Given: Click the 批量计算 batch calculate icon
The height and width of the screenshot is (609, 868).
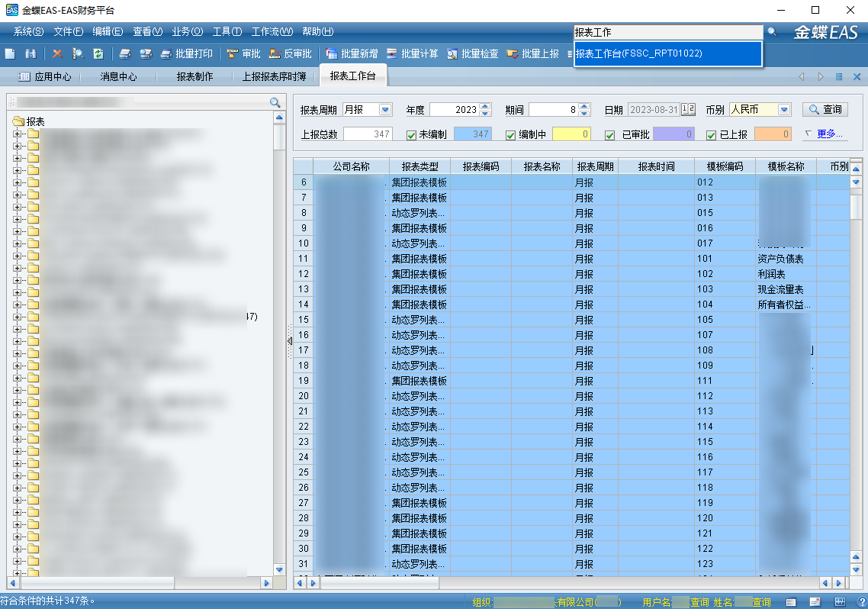Looking at the screenshot, I should 392,54.
